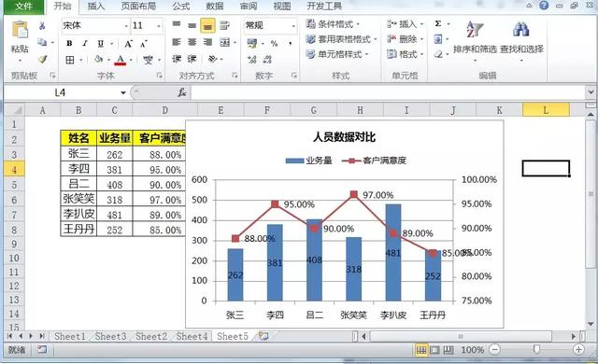Toggle top vertical alignment
The width and height of the screenshot is (598, 364).
[177, 25]
